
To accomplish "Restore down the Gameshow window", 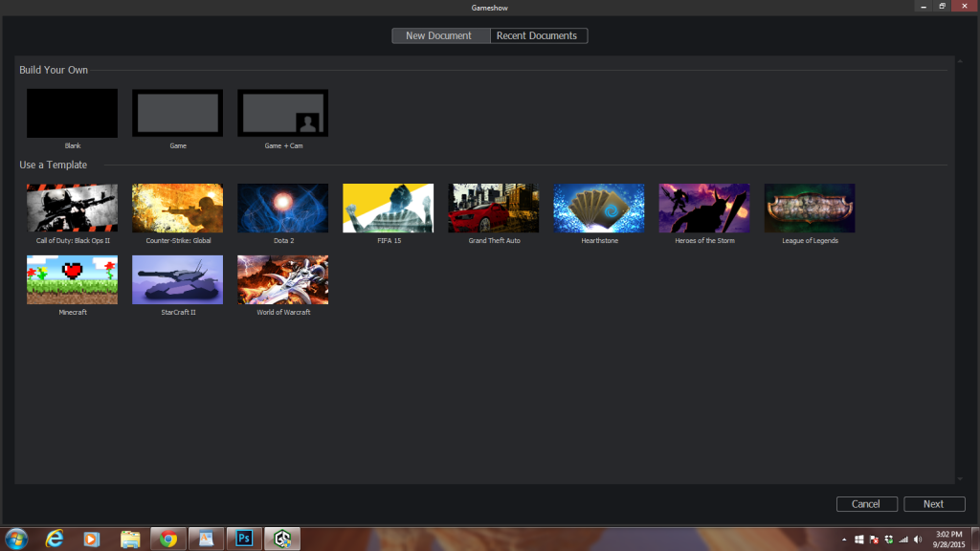I will (943, 7).
